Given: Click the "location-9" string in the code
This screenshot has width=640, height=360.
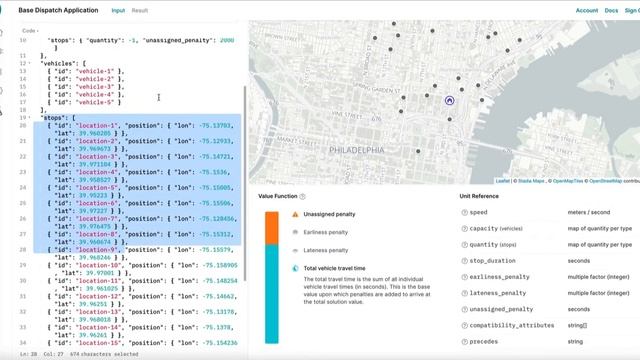Looking at the screenshot, I should tap(97, 249).
